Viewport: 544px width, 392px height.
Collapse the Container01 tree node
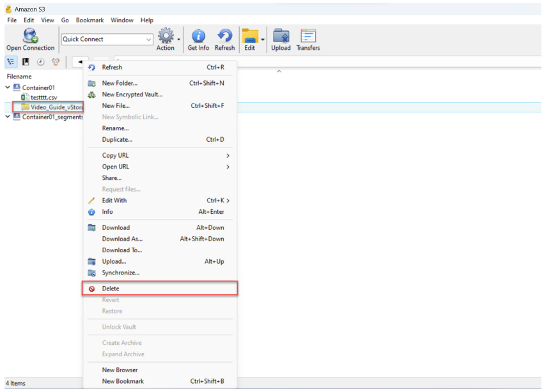8,87
